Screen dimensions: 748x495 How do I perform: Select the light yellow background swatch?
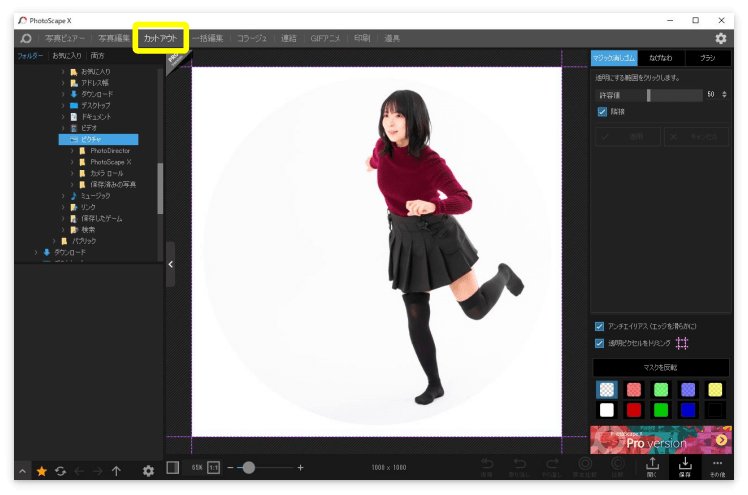[x=715, y=390]
